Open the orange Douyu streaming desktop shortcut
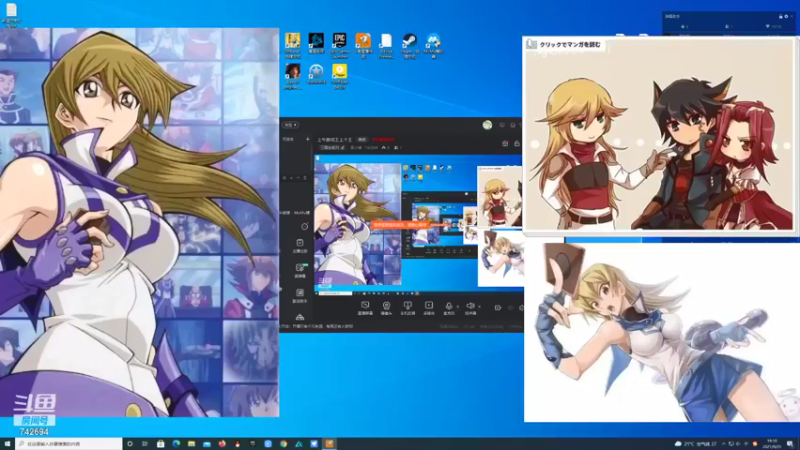 363,44
